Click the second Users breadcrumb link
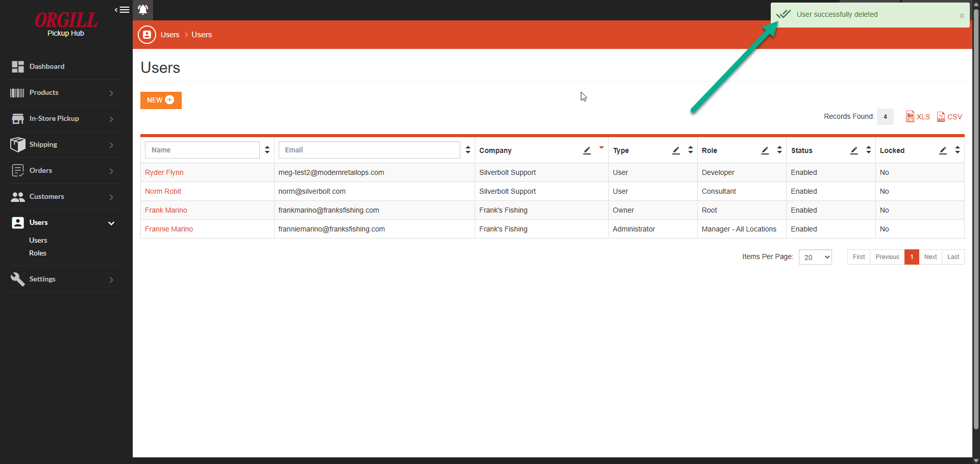This screenshot has width=980, height=464. coord(202,35)
